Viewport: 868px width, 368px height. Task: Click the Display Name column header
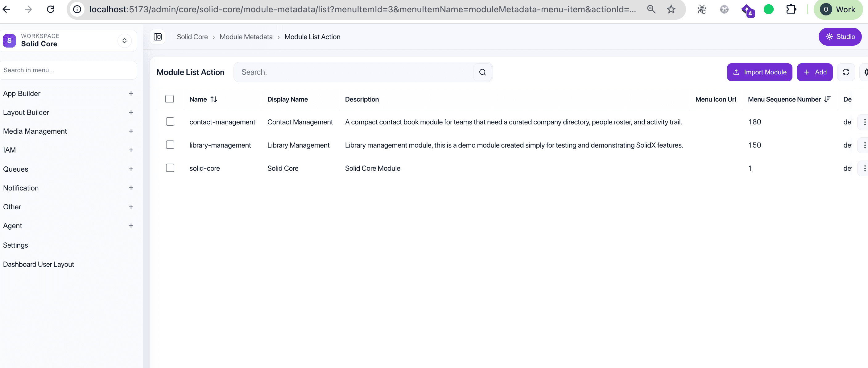tap(287, 99)
